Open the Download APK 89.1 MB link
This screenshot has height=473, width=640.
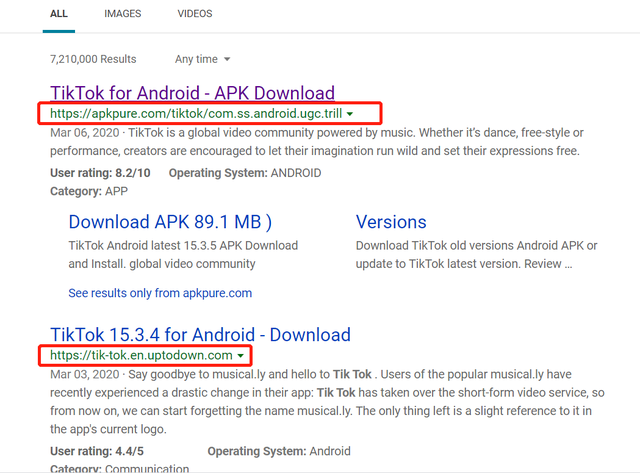coord(170,222)
